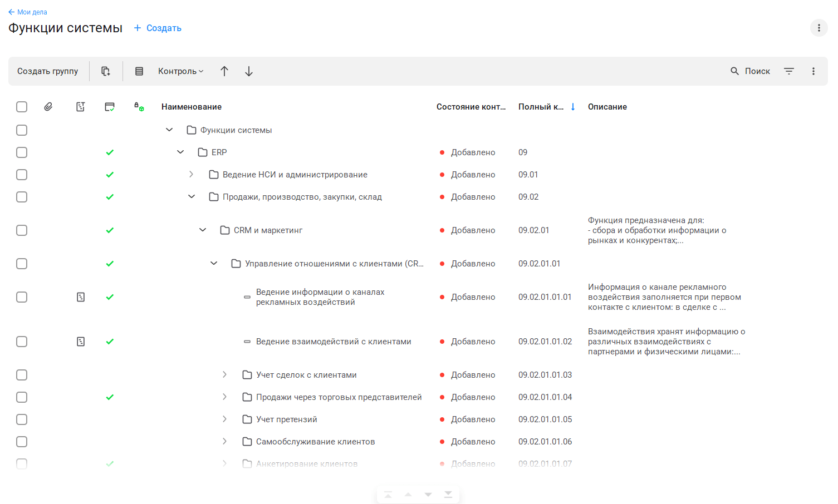
Task: Collapse Продажи, производство, закупки, склад folder
Action: (192, 197)
